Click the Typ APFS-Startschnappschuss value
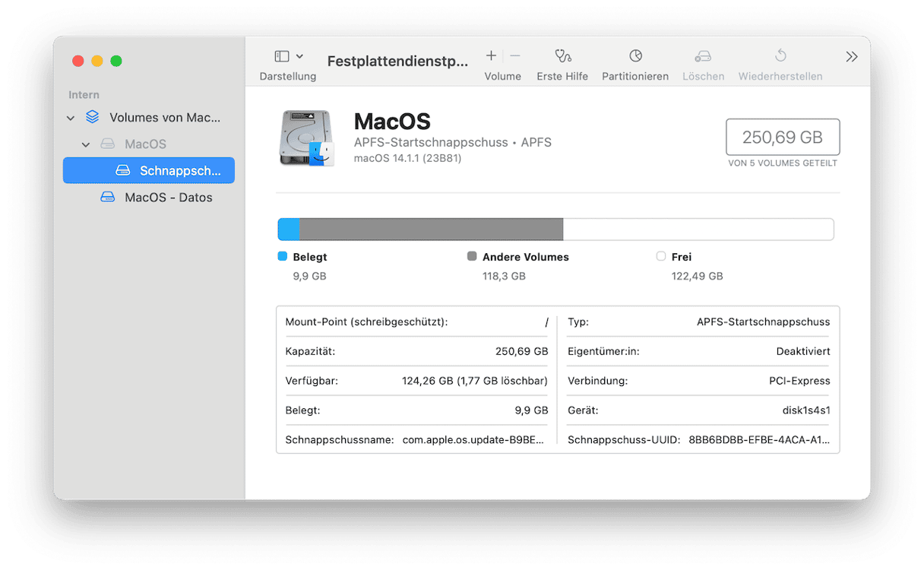The height and width of the screenshot is (570, 924). [x=764, y=322]
